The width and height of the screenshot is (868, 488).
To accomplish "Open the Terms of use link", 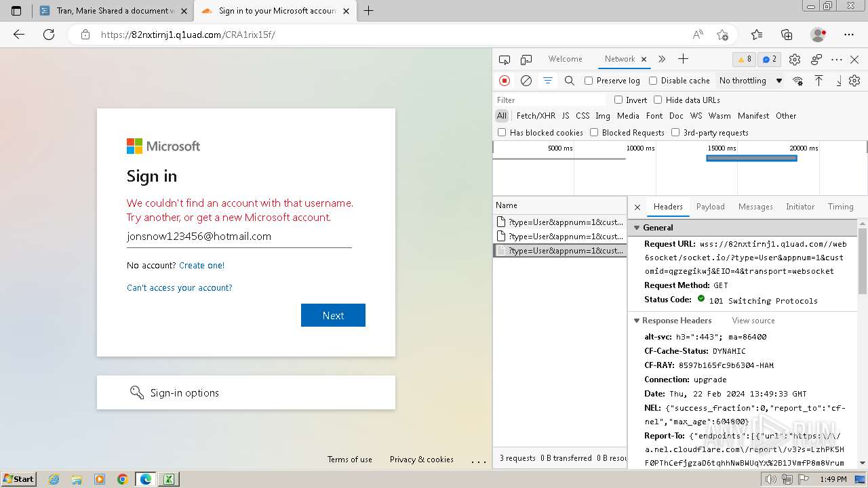I will (350, 459).
